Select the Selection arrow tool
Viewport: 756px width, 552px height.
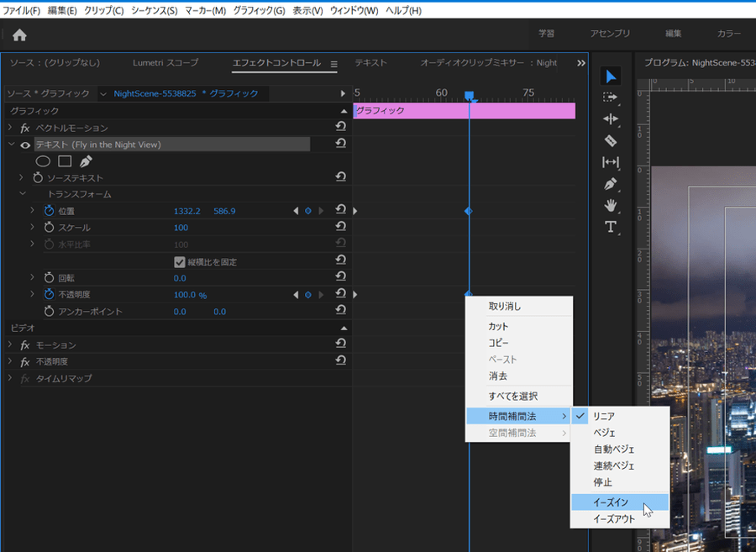click(x=611, y=76)
